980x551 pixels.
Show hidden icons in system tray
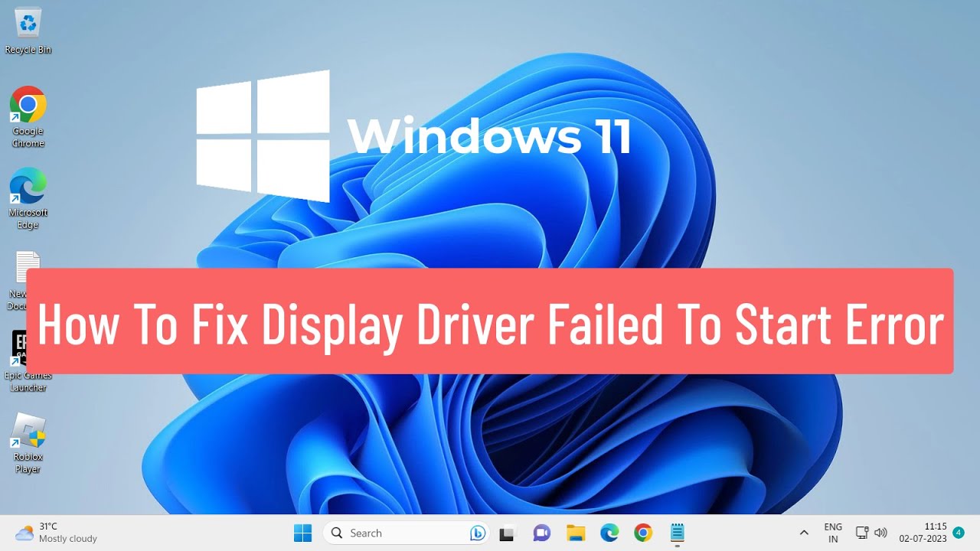pos(804,533)
